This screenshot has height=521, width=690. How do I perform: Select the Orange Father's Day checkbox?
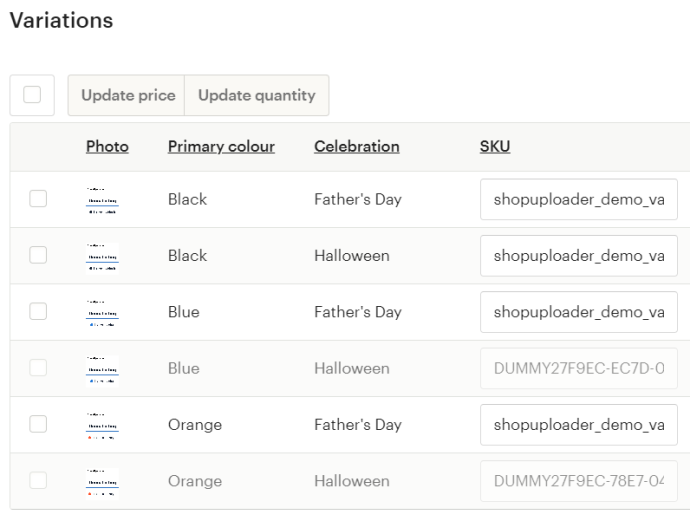38,424
